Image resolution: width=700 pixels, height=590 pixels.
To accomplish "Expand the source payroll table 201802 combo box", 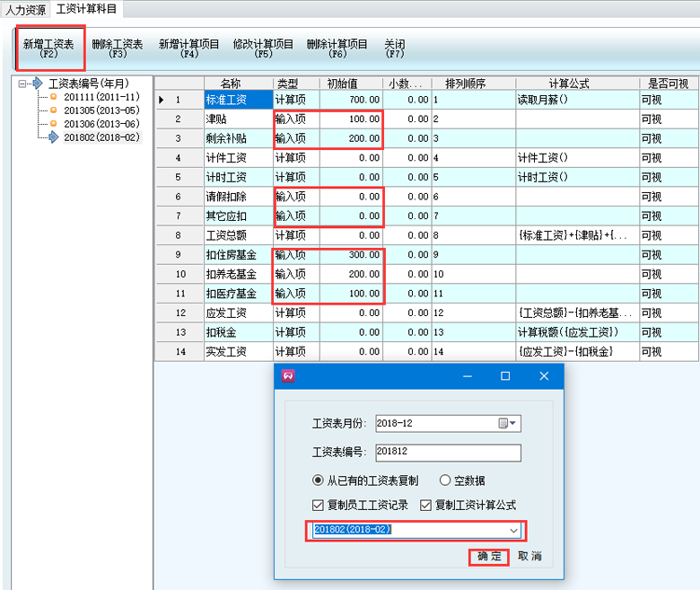I will [514, 530].
